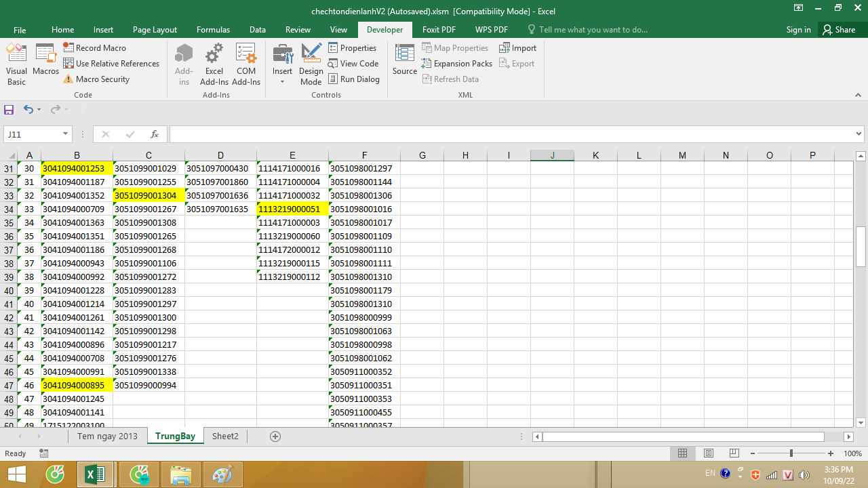Image resolution: width=868 pixels, height=488 pixels.
Task: Click Sign in link
Action: [798, 30]
